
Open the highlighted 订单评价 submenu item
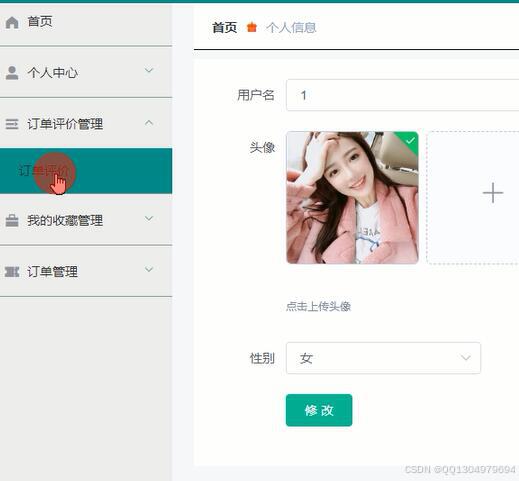(x=86, y=171)
